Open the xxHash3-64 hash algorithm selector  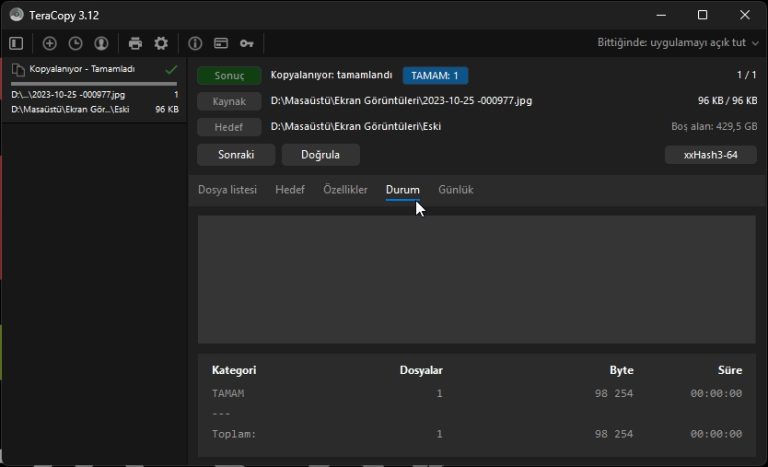(x=709, y=155)
